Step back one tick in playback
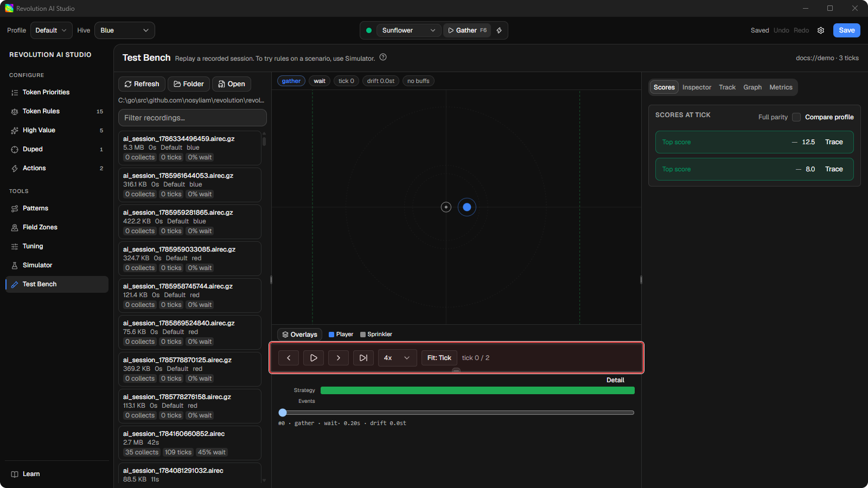Image resolution: width=868 pixels, height=488 pixels. click(x=289, y=358)
